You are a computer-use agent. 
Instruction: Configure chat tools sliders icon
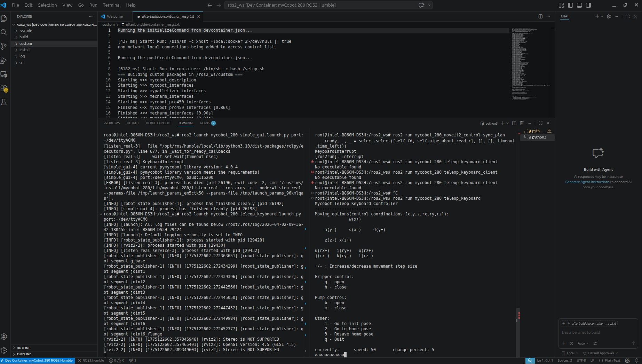[x=595, y=343]
